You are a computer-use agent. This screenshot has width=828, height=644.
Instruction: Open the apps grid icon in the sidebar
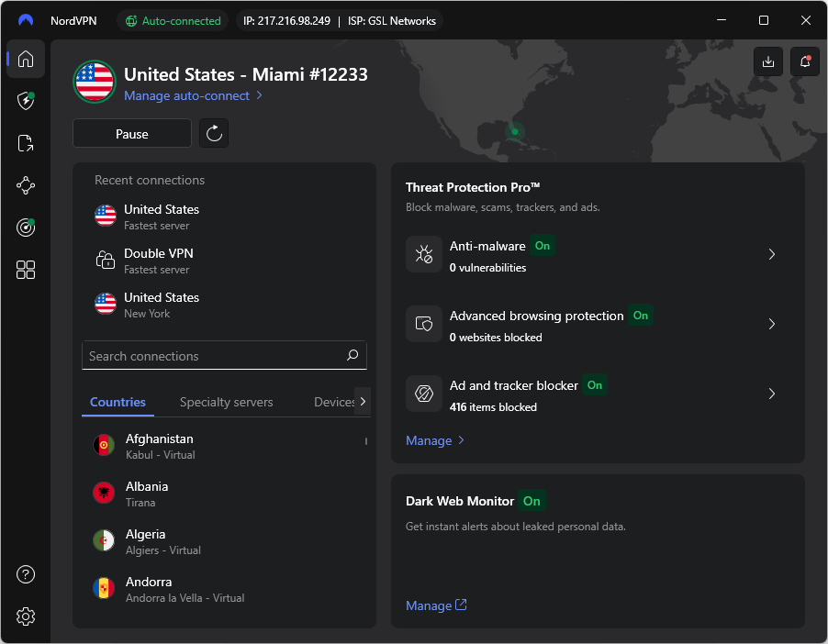click(x=26, y=269)
